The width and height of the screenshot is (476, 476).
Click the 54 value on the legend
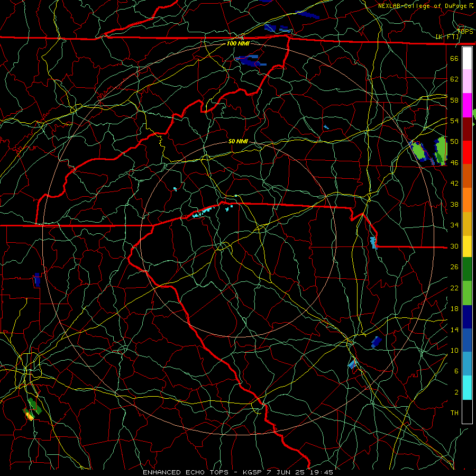tap(454, 121)
